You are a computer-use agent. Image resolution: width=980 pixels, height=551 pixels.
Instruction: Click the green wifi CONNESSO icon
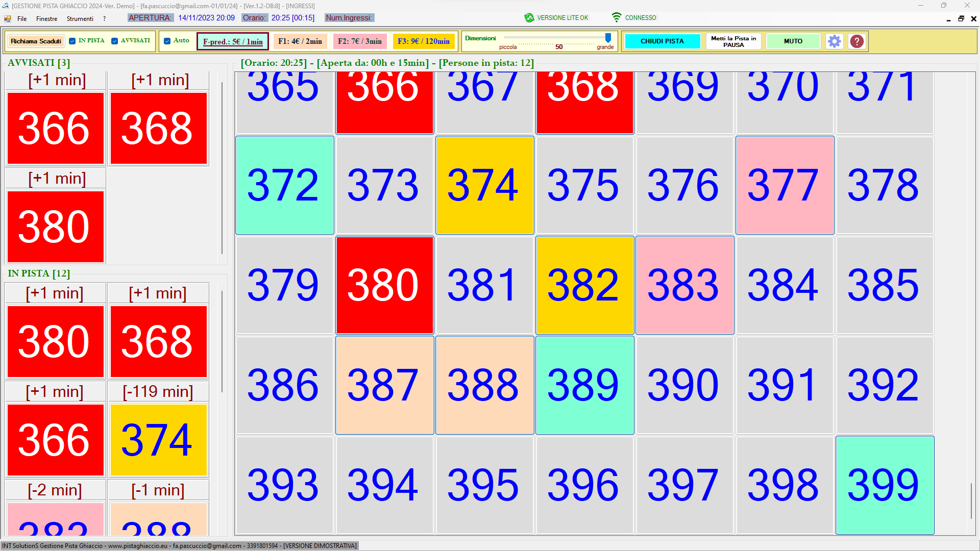pos(617,17)
